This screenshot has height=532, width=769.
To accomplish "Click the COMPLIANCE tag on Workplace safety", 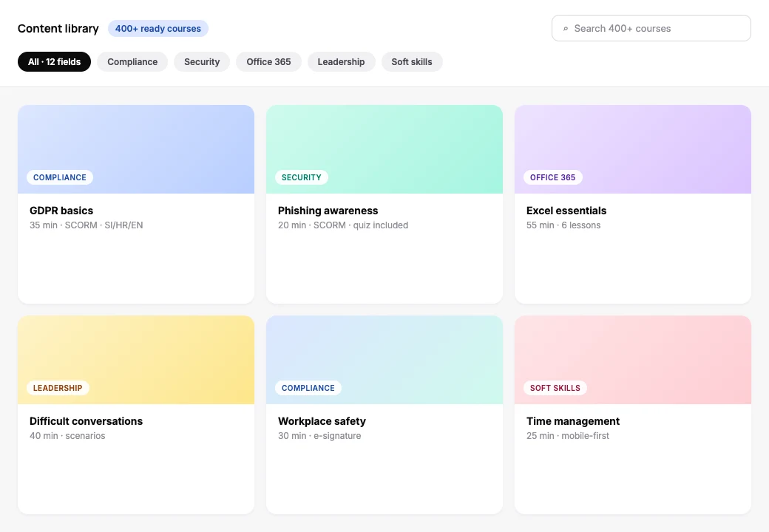I will (x=308, y=388).
